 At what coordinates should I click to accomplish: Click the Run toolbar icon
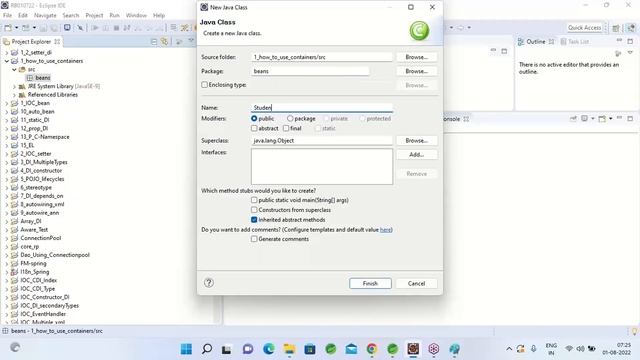[95, 28]
